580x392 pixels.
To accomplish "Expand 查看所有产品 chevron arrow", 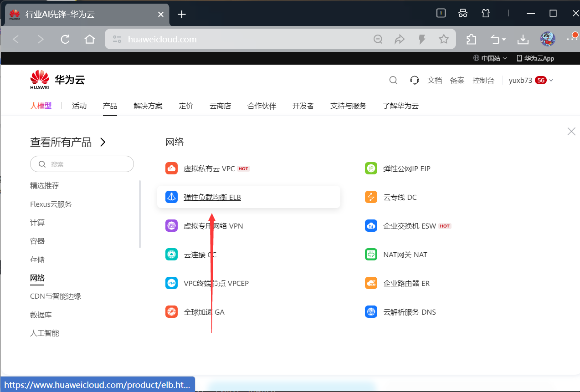I will (x=103, y=143).
